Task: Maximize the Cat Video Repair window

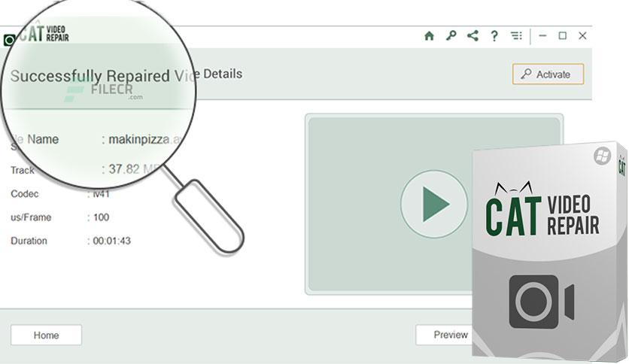Action: (563, 35)
